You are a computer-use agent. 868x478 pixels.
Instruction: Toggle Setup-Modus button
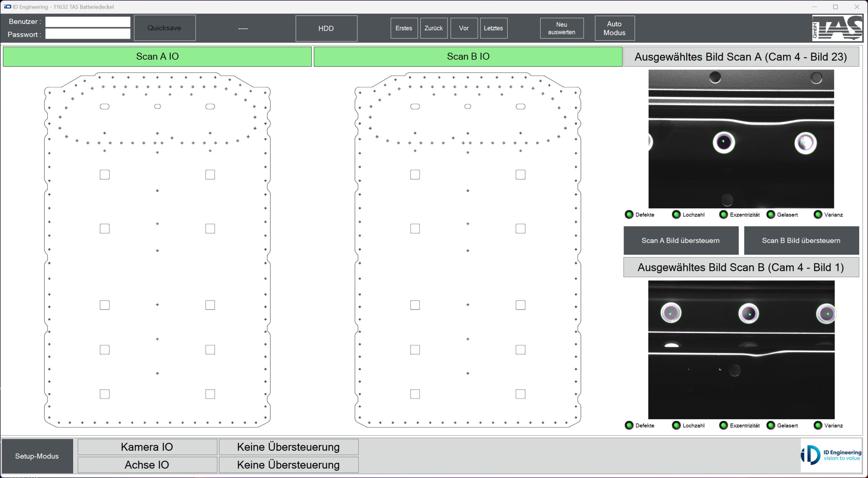37,456
